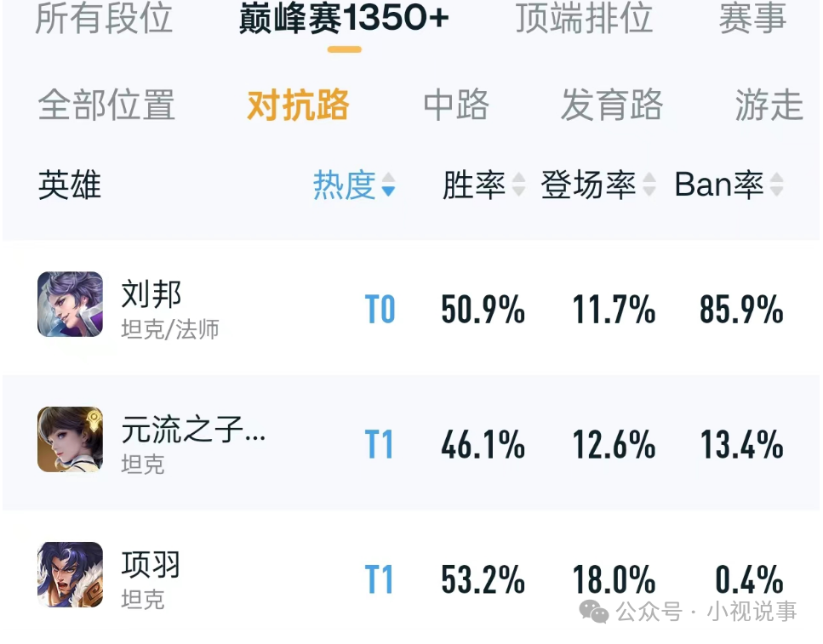Viewport: 823px width, 644px height.
Task: Filter by 游走 position
Action: click(769, 105)
